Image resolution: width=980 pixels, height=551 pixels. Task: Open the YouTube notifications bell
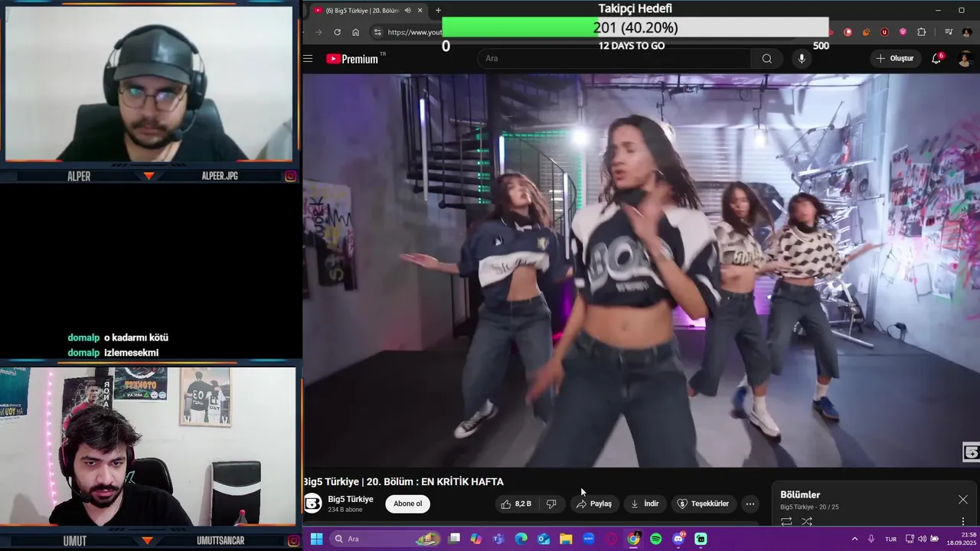(936, 58)
